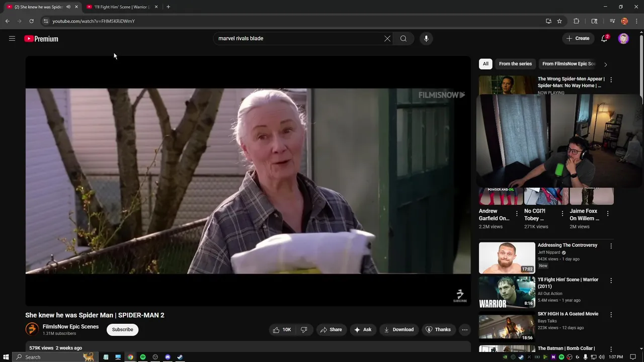This screenshot has width=644, height=362.
Task: Click subscribe watermark on video player
Action: pyautogui.click(x=460, y=296)
